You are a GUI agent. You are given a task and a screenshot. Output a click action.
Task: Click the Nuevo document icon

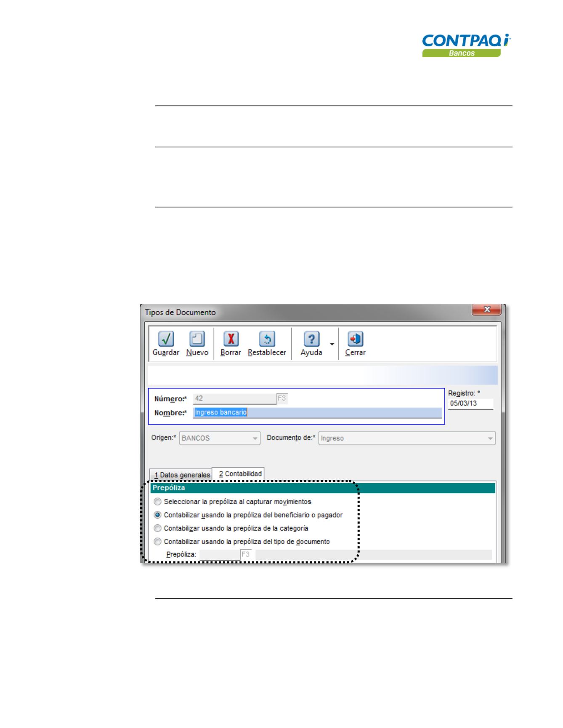[x=197, y=339]
